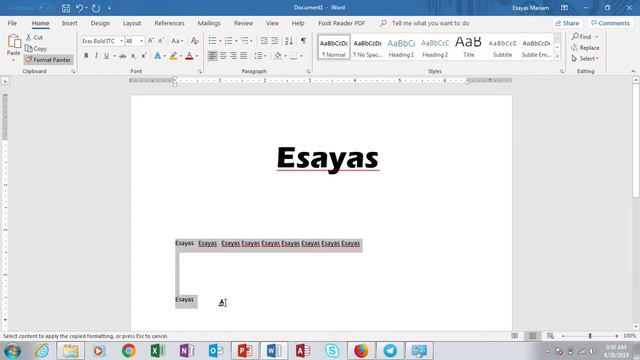Undo the last action

coord(80,8)
